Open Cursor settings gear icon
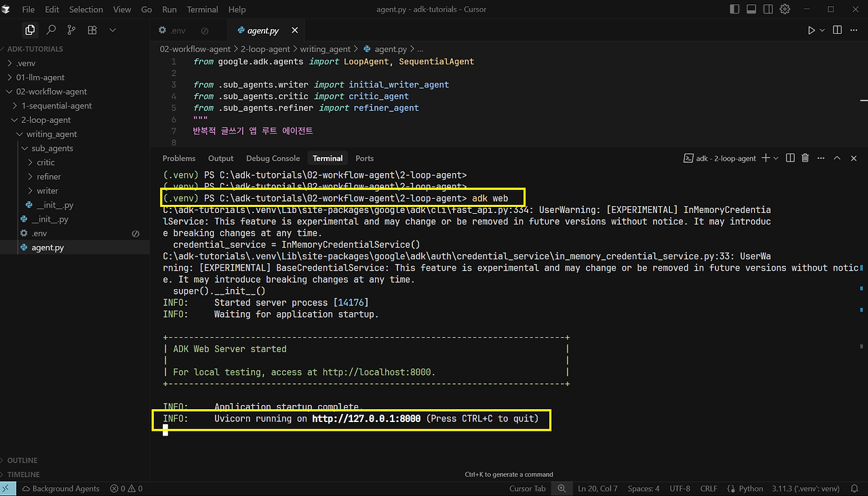The width and height of the screenshot is (868, 496). [785, 9]
